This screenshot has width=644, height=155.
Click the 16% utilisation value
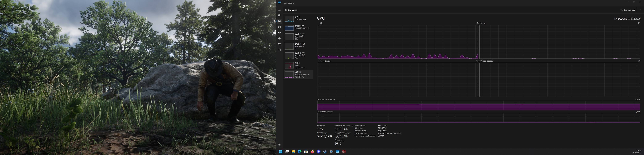pyautogui.click(x=320, y=129)
